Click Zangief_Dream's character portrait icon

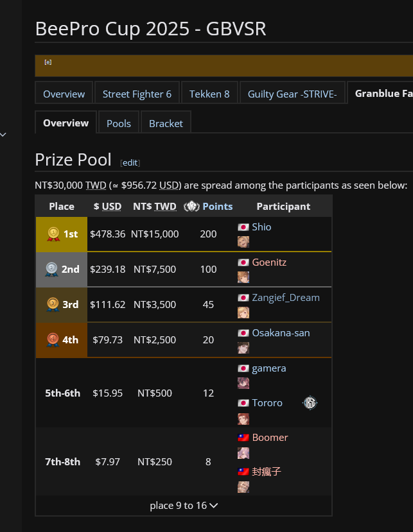tap(243, 313)
